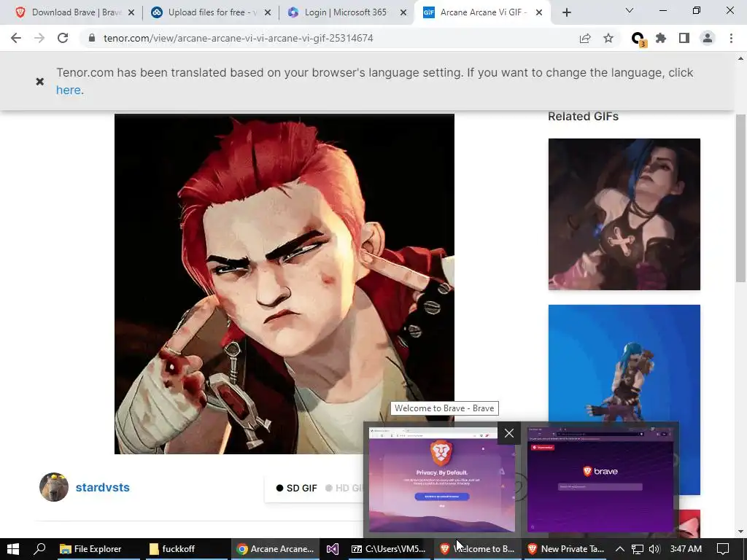
Task: Select the Arcane Arcane Vi GIF tab
Action: tap(482, 12)
